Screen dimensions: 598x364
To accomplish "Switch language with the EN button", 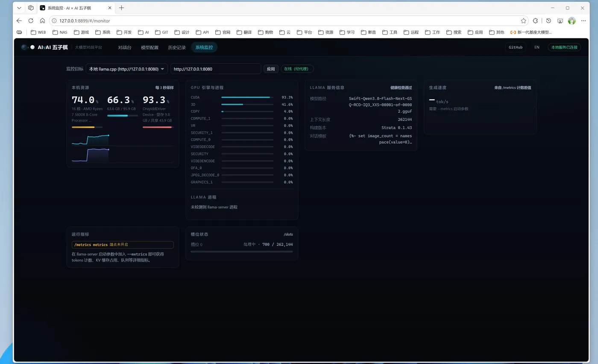I will coord(537,47).
